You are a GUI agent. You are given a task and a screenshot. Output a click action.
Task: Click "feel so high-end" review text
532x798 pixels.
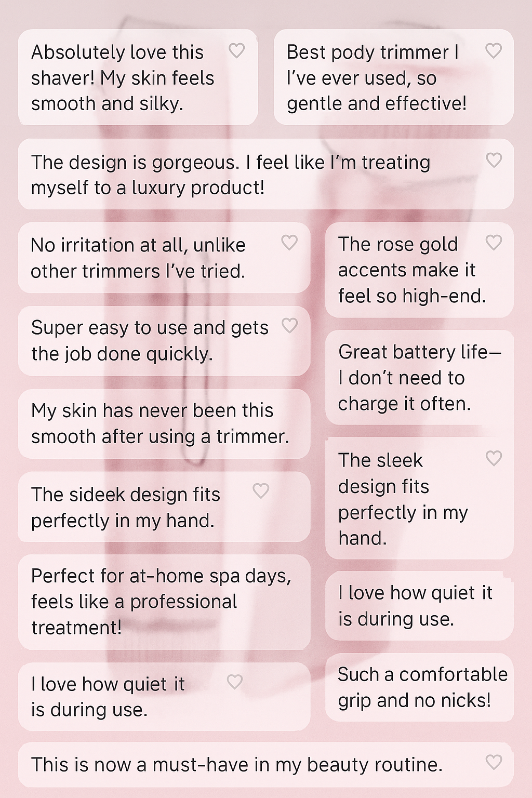(x=412, y=296)
